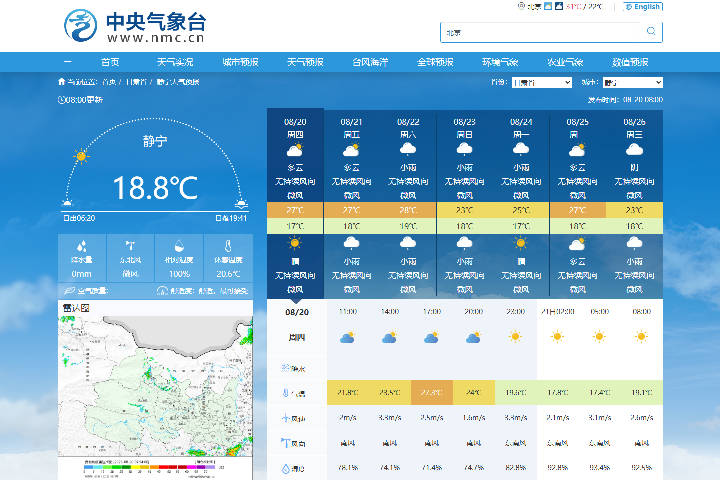Click the search magnifier icon
The height and width of the screenshot is (480, 720).
point(651,31)
